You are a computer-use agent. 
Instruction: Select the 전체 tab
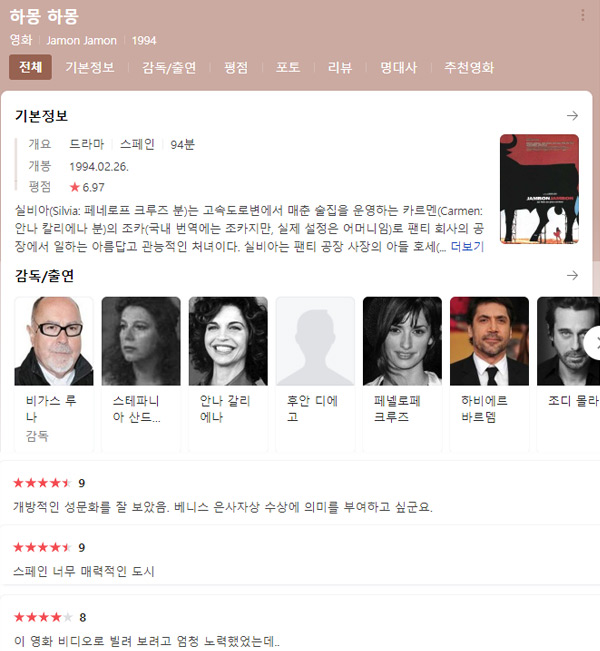tap(30, 67)
